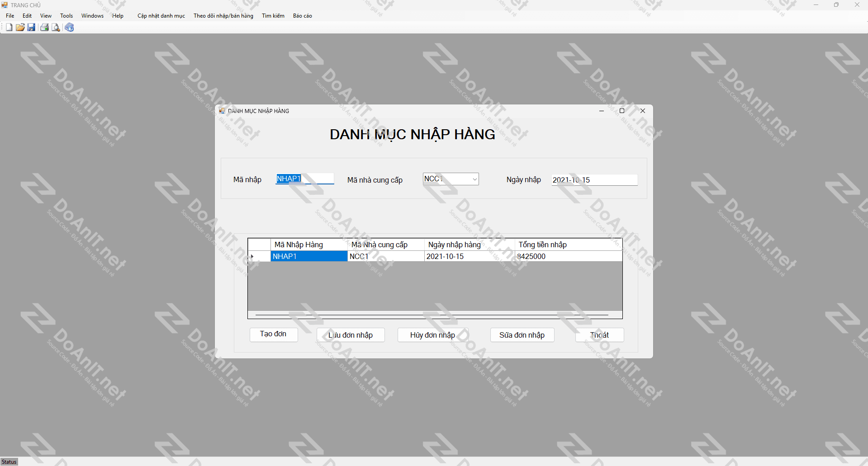Click the Tổng tiền nhập column header
The height and width of the screenshot is (466, 868).
(x=569, y=245)
